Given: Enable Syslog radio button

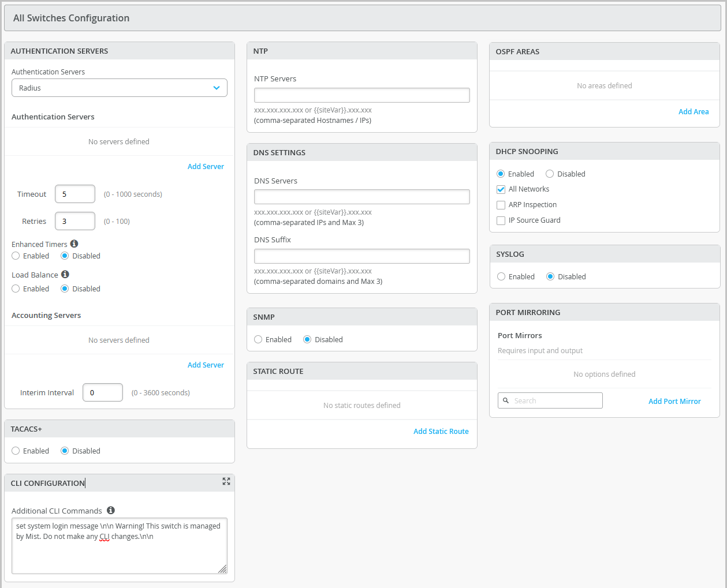Looking at the screenshot, I should [501, 276].
